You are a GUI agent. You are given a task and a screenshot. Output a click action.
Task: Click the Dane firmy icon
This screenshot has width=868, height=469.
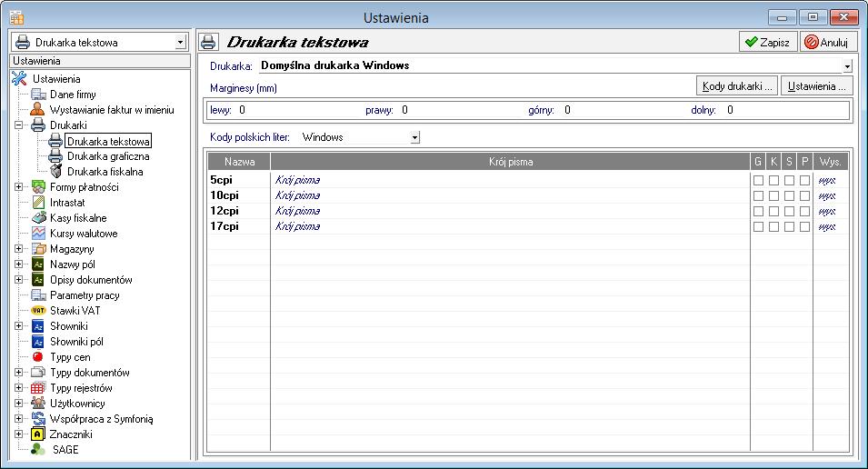pos(38,95)
